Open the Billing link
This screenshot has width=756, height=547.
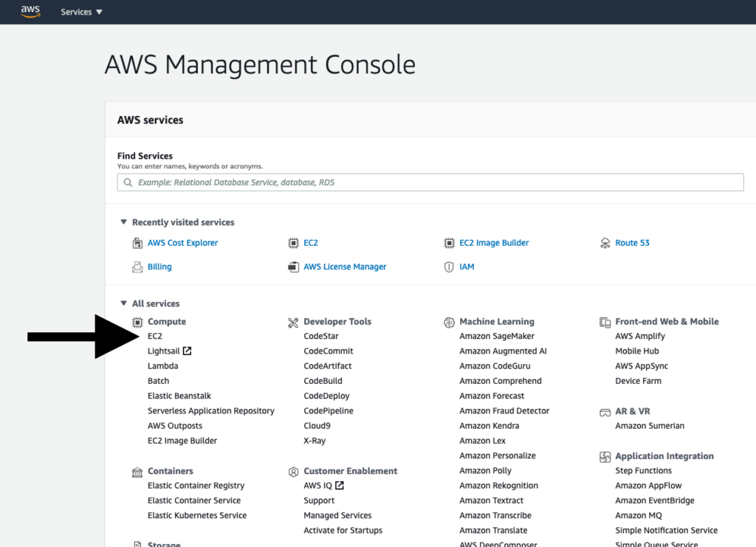pyautogui.click(x=159, y=266)
